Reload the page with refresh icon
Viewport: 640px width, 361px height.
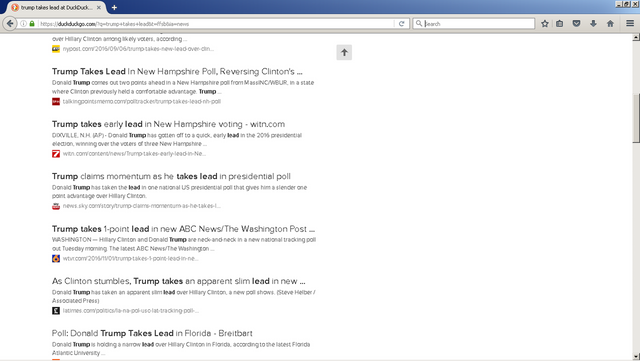tap(402, 24)
